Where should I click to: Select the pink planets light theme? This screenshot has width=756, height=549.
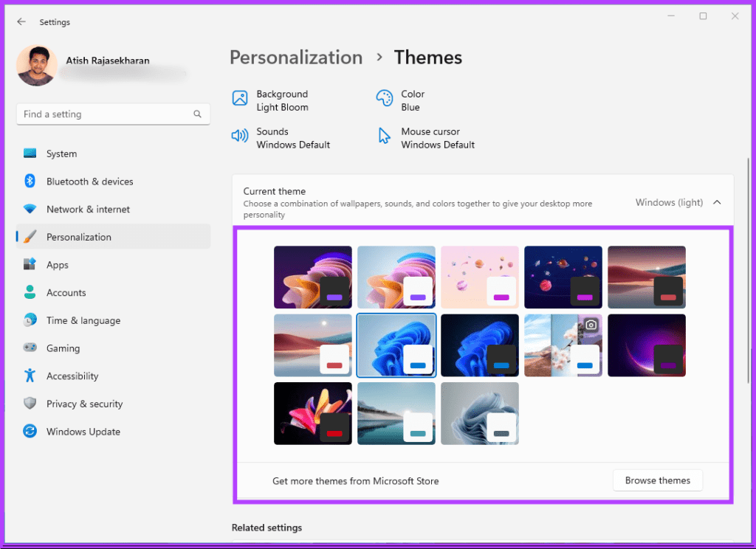[x=480, y=277]
